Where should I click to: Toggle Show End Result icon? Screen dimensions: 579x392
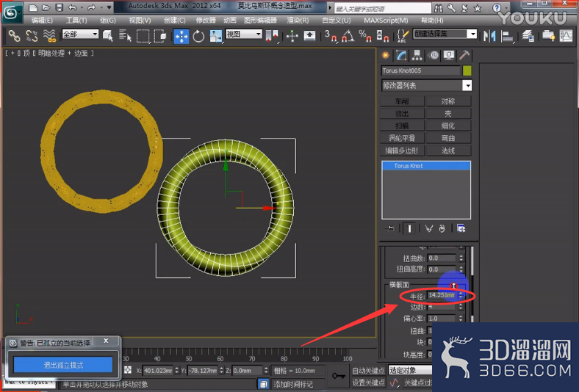pyautogui.click(x=409, y=228)
